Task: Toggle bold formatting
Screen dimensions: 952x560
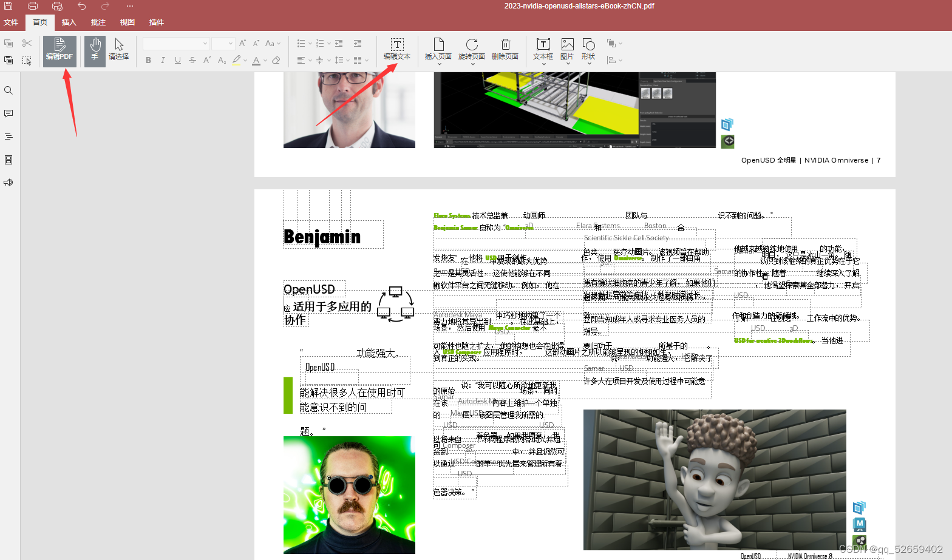Action: click(x=148, y=60)
